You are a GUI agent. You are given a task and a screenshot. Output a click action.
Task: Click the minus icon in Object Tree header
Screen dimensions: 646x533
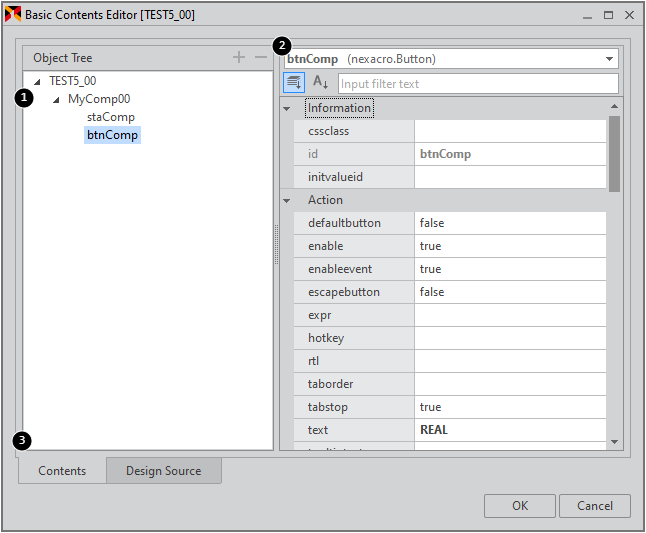click(x=260, y=58)
